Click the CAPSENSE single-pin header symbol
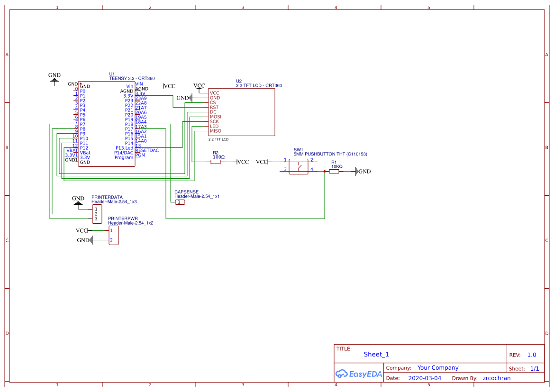 click(180, 202)
